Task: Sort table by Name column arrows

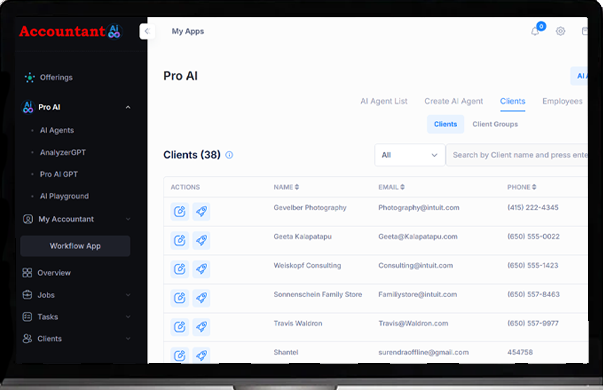Action: point(297,187)
